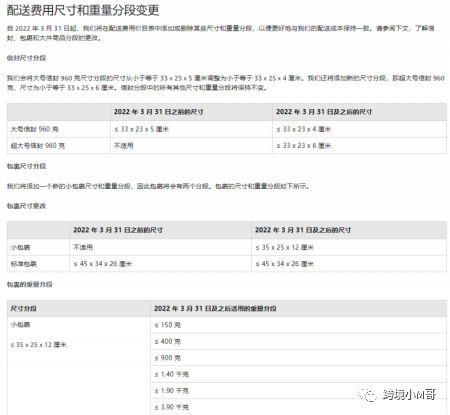This screenshot has width=450, height=415.
Task: Click the 包裹尺寸分段 section heading
Action: [26, 166]
